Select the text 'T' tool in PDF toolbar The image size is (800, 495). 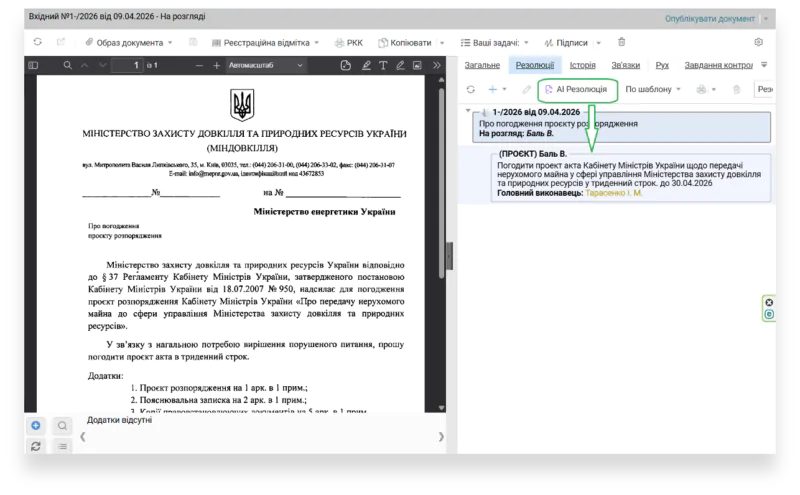coord(383,65)
